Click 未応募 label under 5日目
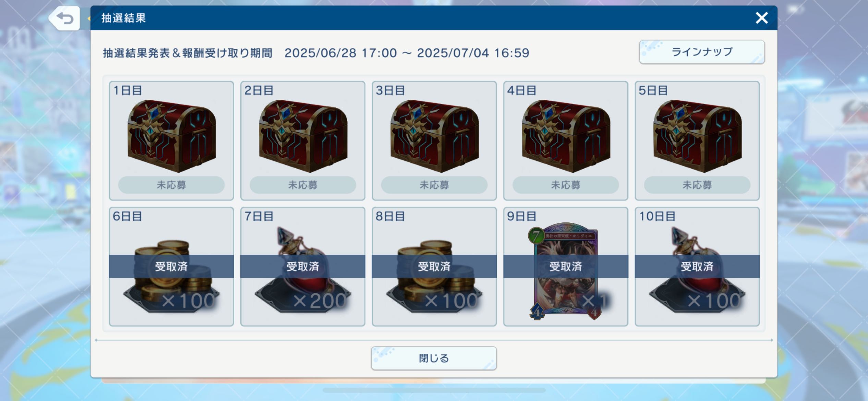The width and height of the screenshot is (868, 401). point(697,185)
